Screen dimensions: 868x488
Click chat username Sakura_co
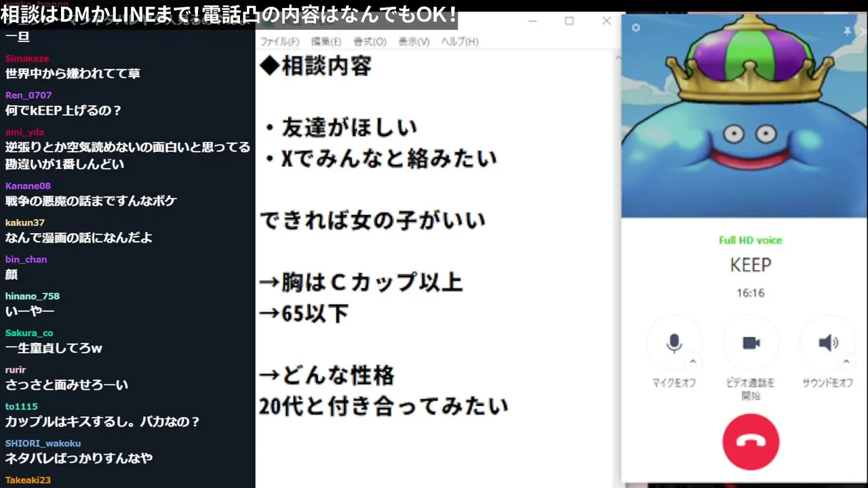29,333
